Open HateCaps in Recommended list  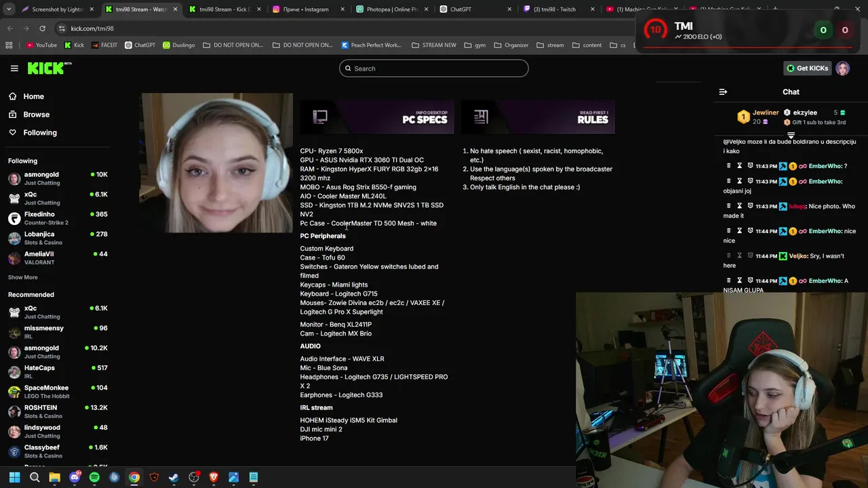58,371
